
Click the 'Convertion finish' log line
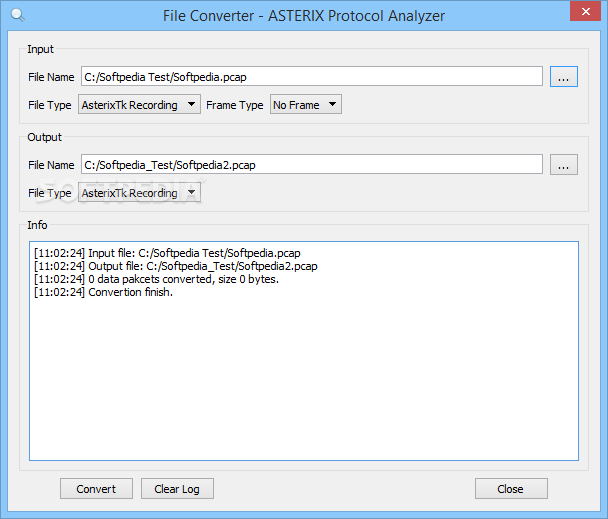103,292
